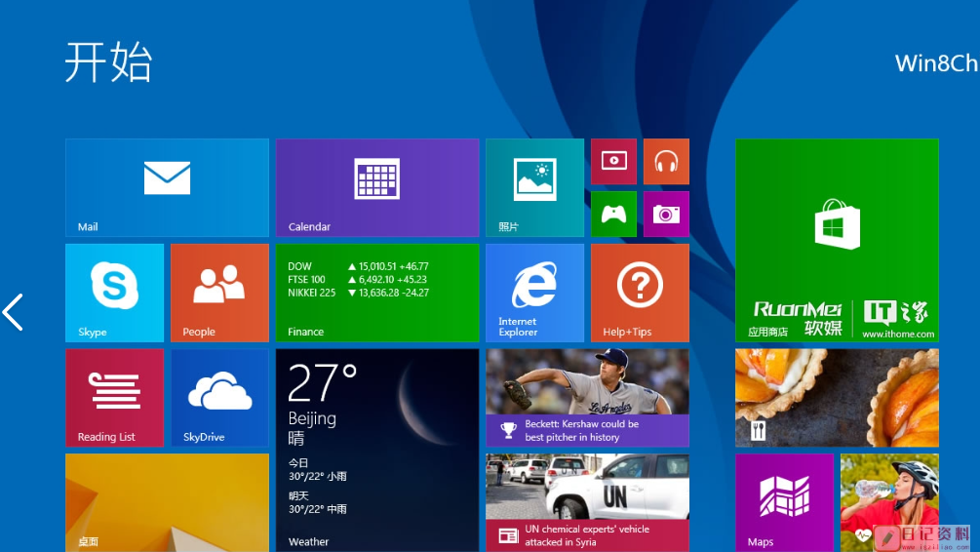980x552 pixels.
Task: Click the 开始 Start heading
Action: [x=109, y=61]
